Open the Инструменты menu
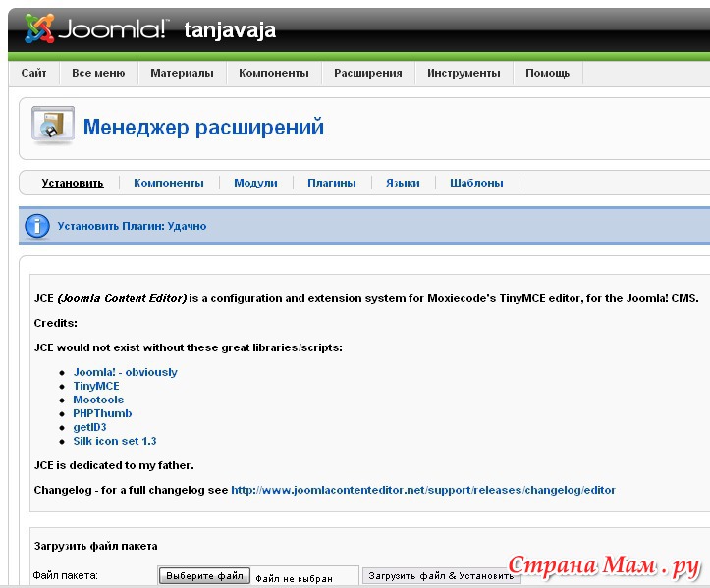 464,73
